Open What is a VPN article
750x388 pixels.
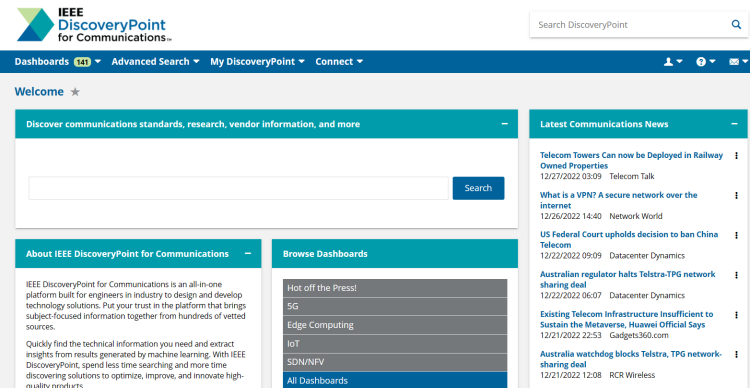[x=618, y=200]
